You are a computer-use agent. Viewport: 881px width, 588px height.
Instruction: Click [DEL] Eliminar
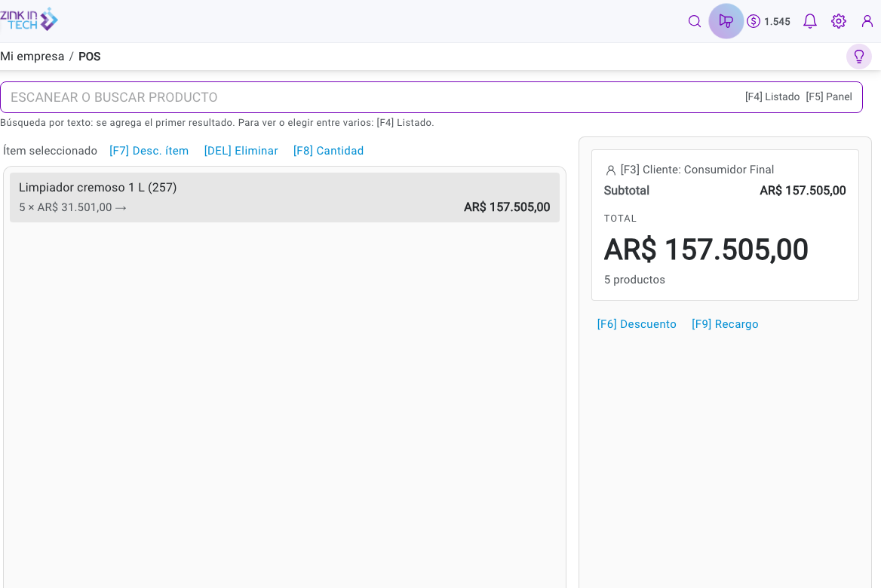pyautogui.click(x=241, y=151)
